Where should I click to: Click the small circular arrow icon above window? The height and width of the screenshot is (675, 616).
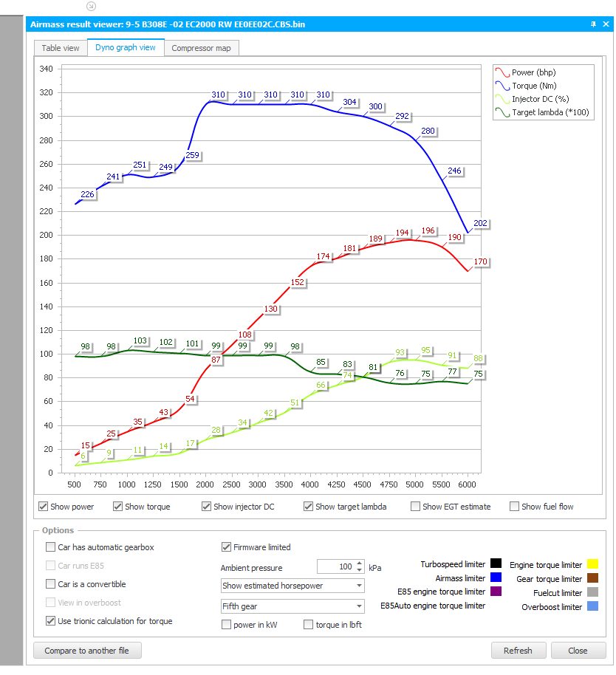tap(91, 6)
